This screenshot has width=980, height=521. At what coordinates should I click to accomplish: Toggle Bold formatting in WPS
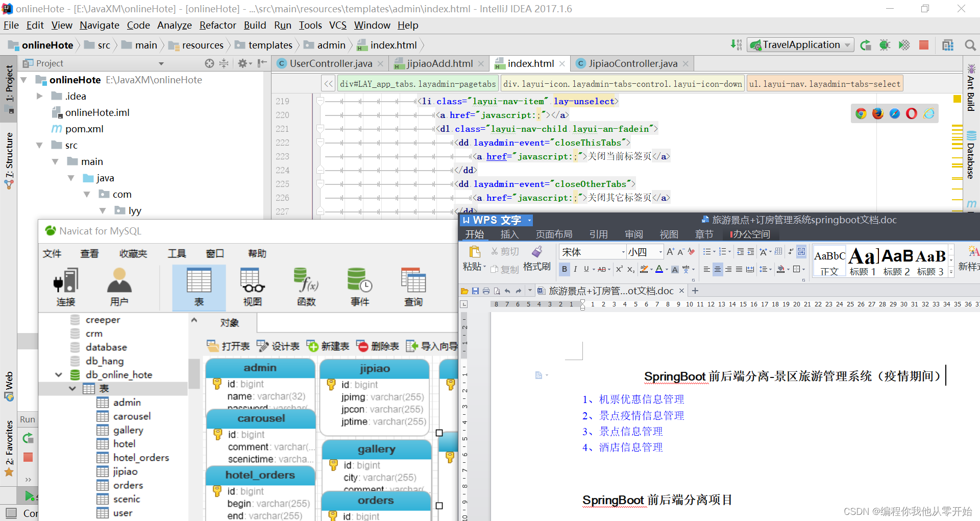pos(565,269)
